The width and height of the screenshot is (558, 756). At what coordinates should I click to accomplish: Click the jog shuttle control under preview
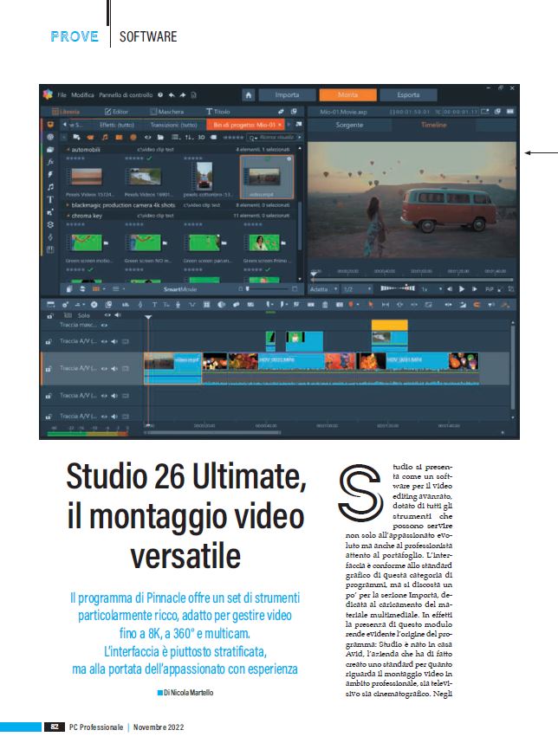398,288
